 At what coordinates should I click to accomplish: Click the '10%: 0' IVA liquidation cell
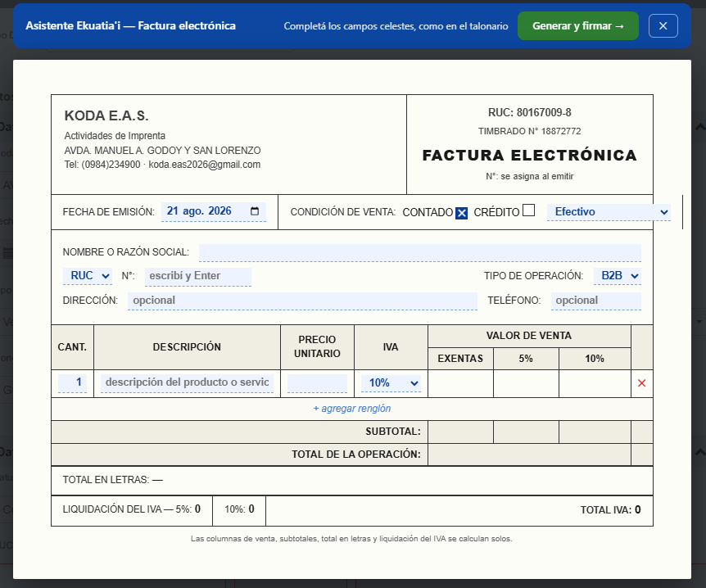239,509
